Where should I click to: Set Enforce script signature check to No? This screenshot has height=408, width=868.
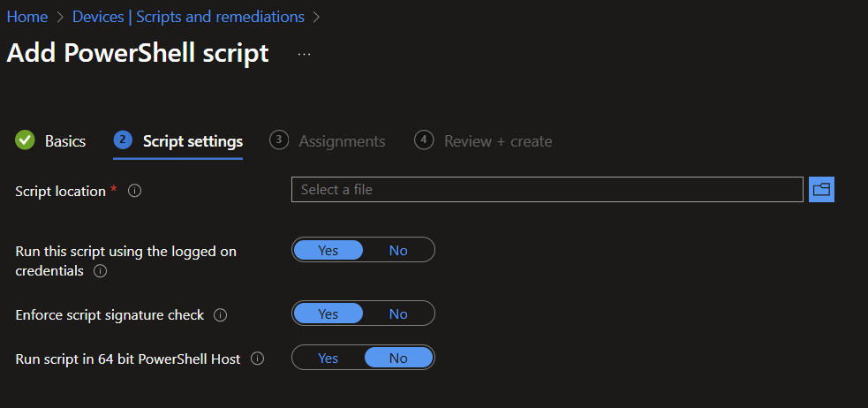click(x=398, y=314)
